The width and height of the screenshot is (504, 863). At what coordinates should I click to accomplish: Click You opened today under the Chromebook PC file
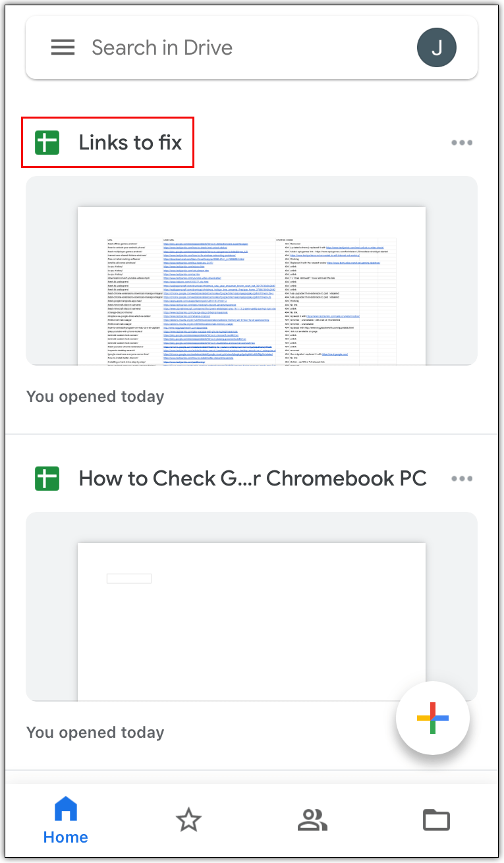pyautogui.click(x=95, y=733)
